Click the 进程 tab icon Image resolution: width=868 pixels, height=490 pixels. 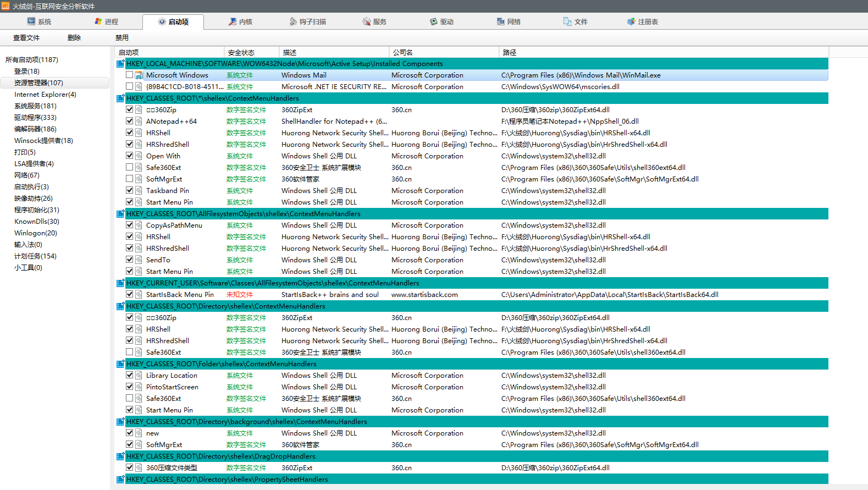(98, 21)
